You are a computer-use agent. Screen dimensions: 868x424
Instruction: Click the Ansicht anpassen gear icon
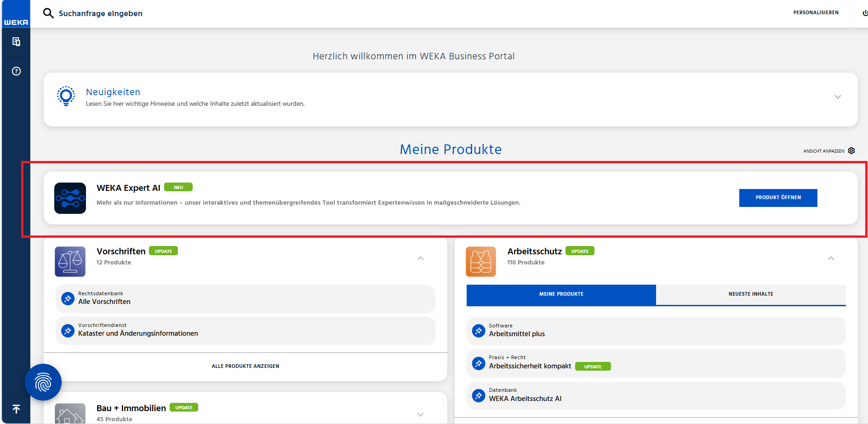pyautogui.click(x=851, y=151)
